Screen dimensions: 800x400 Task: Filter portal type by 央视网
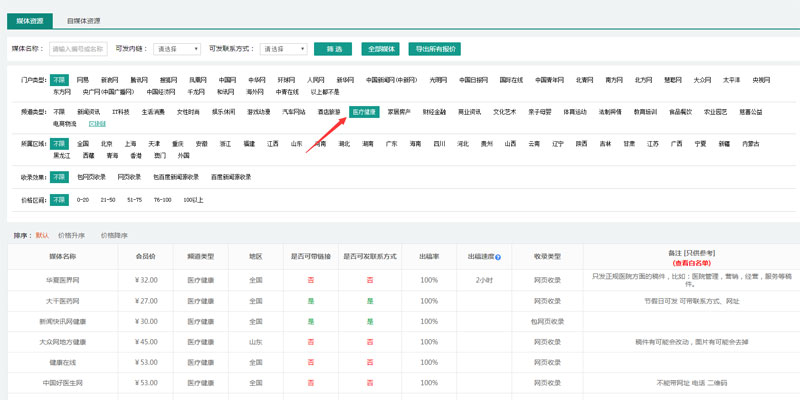click(761, 80)
